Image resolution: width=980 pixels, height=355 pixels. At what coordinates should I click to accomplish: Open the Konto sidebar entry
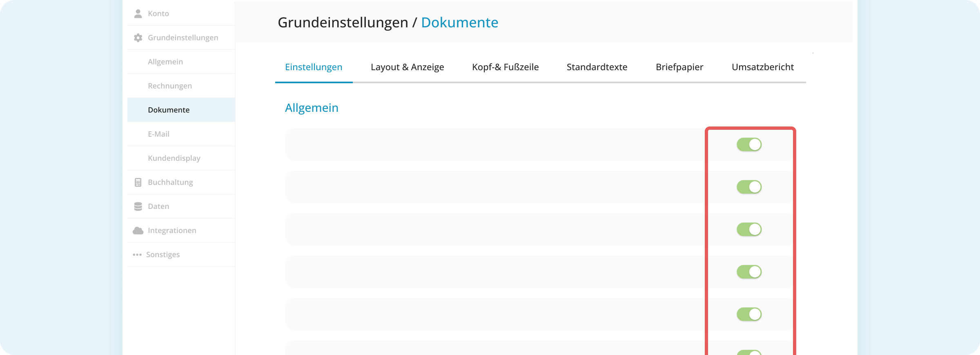181,13
